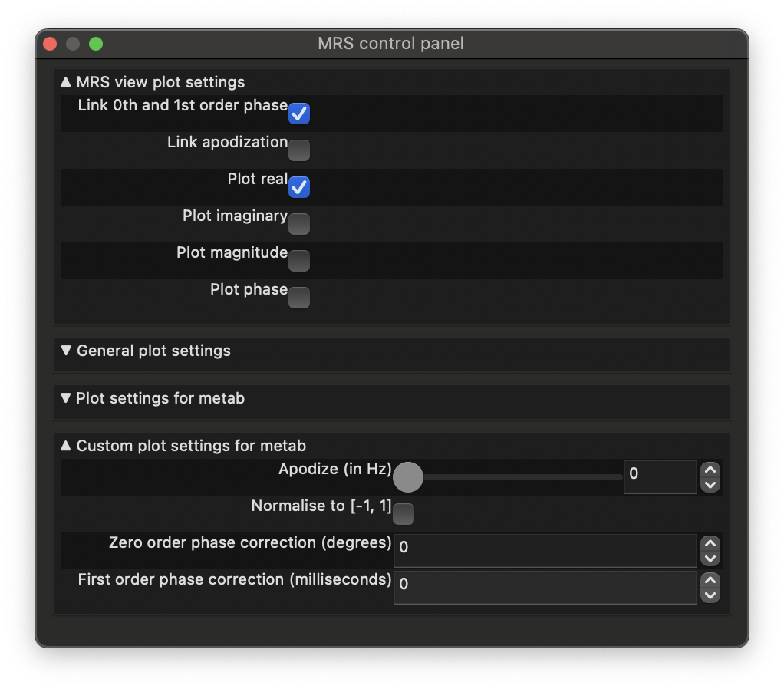Enable the Link apodization checkbox
The height and width of the screenshot is (689, 784).
pos(298,150)
